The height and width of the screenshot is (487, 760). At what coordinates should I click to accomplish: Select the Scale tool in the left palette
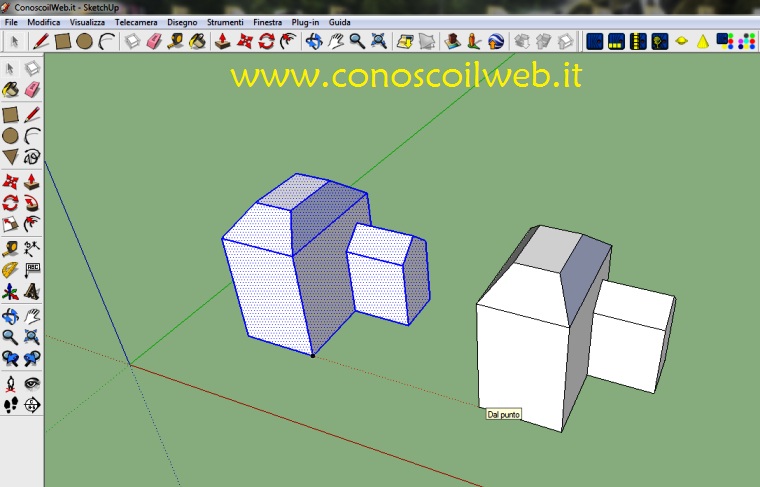pyautogui.click(x=10, y=224)
